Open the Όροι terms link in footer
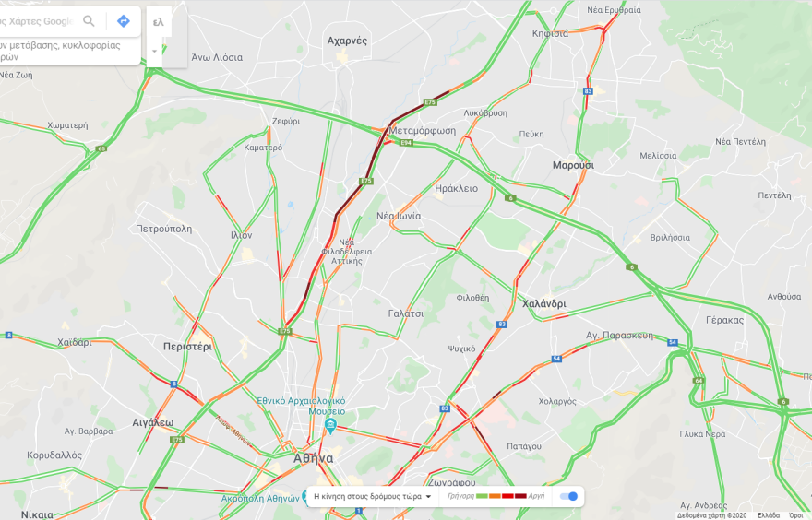 [795, 515]
